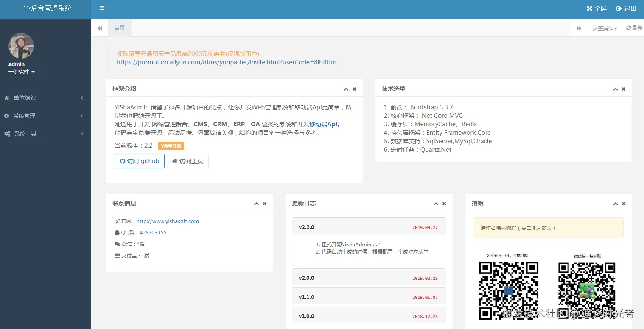
Task: Open the admin user profile dropdown
Action: click(21, 72)
